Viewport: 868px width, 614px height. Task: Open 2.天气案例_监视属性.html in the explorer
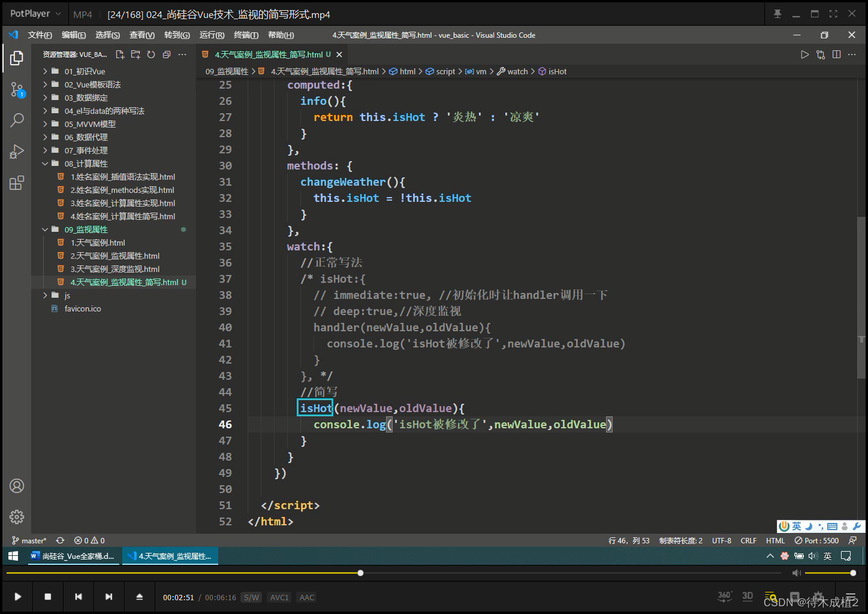[115, 256]
